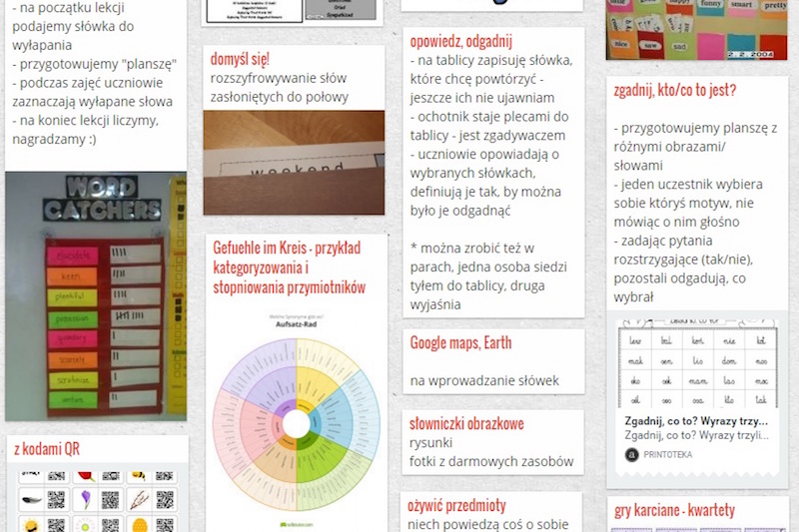
Task: Select the 'zgadnij, kto/co to jest?' title
Action: pyautogui.click(x=675, y=90)
